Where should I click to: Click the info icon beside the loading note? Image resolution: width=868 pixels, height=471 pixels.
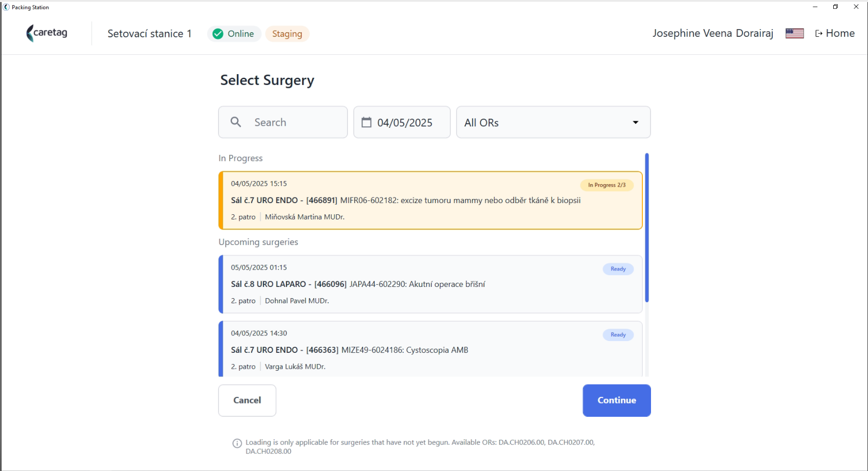tap(237, 443)
